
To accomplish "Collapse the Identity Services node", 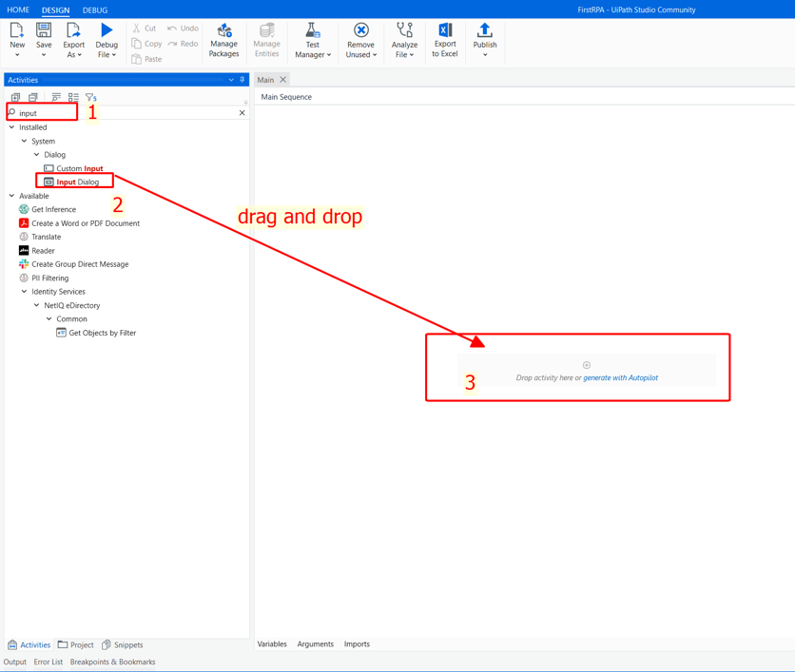I will [x=24, y=292].
